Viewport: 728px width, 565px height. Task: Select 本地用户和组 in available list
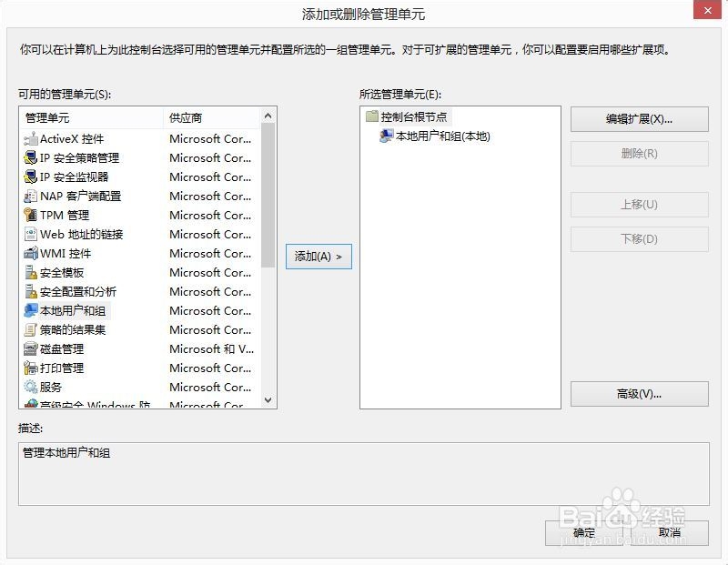(x=73, y=310)
